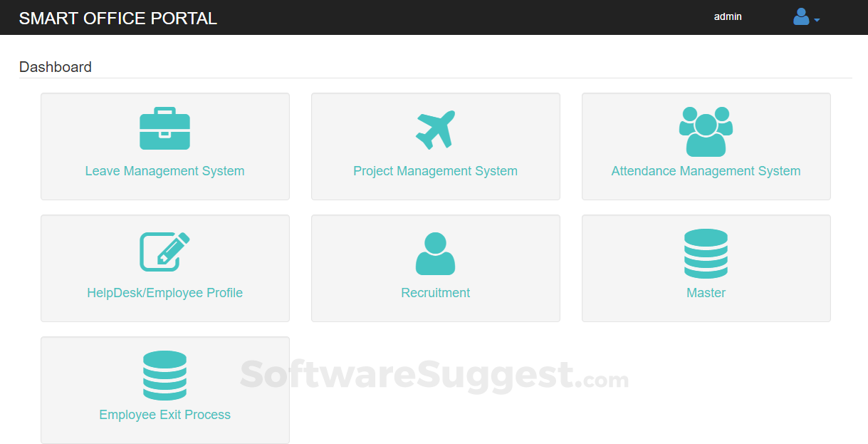Go to Attendance Management System
The width and height of the screenshot is (868, 444).
tap(706, 171)
